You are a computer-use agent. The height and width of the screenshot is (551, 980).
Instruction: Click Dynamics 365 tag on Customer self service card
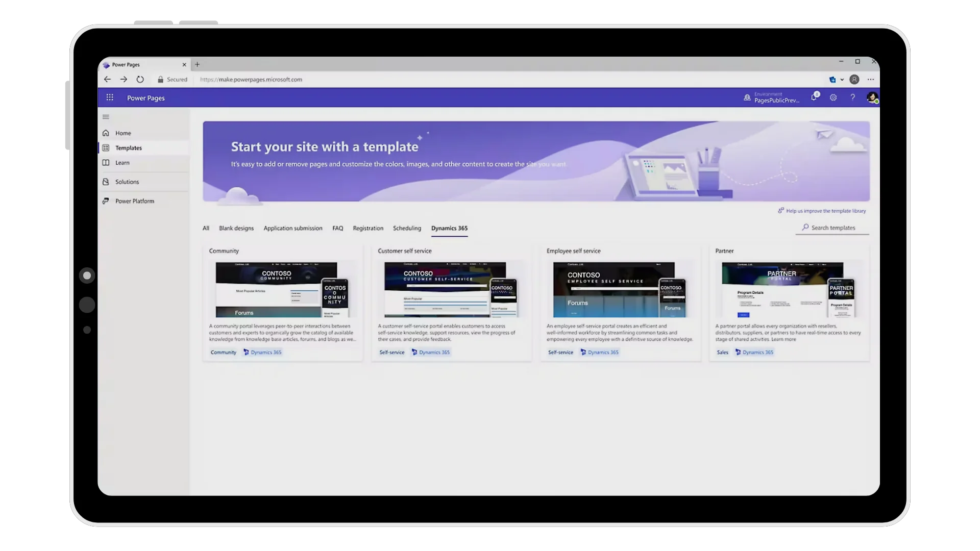point(431,353)
